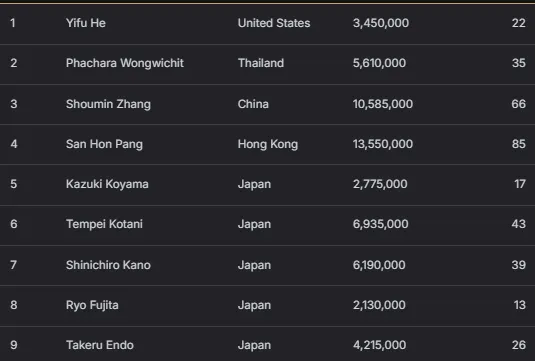535x361 pixels.
Task: Choose Shinichiro Kano's name
Action: pyautogui.click(x=108, y=265)
